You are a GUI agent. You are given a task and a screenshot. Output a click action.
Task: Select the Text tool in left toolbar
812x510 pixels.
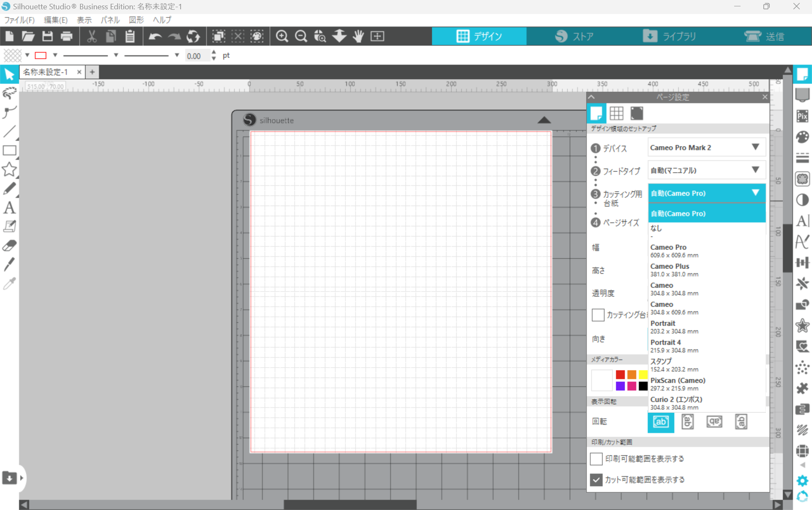click(9, 208)
